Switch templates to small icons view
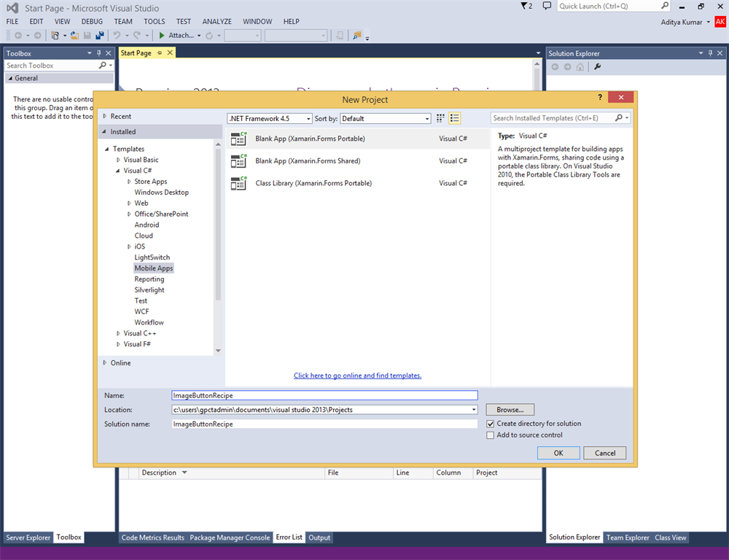729x560 pixels. tap(440, 118)
